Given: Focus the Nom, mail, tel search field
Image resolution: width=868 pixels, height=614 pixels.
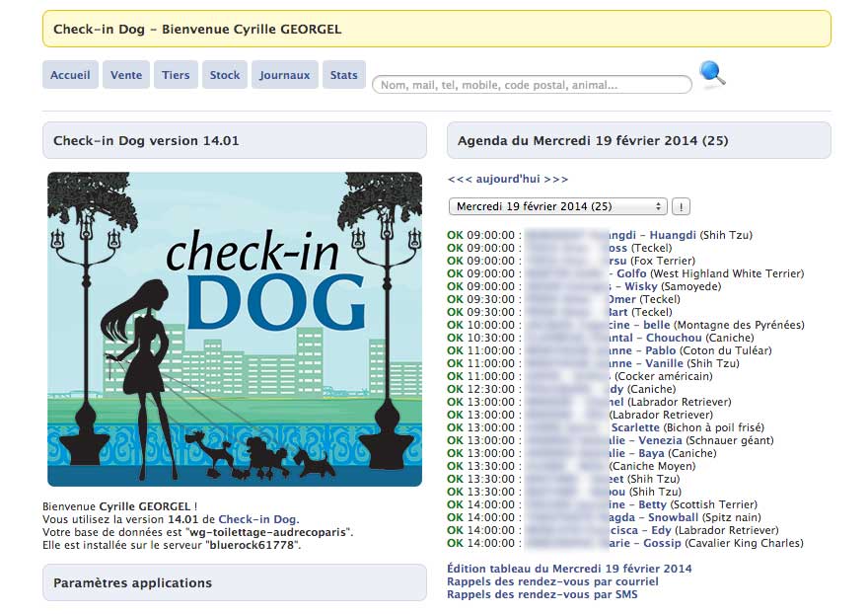Looking at the screenshot, I should tap(532, 85).
